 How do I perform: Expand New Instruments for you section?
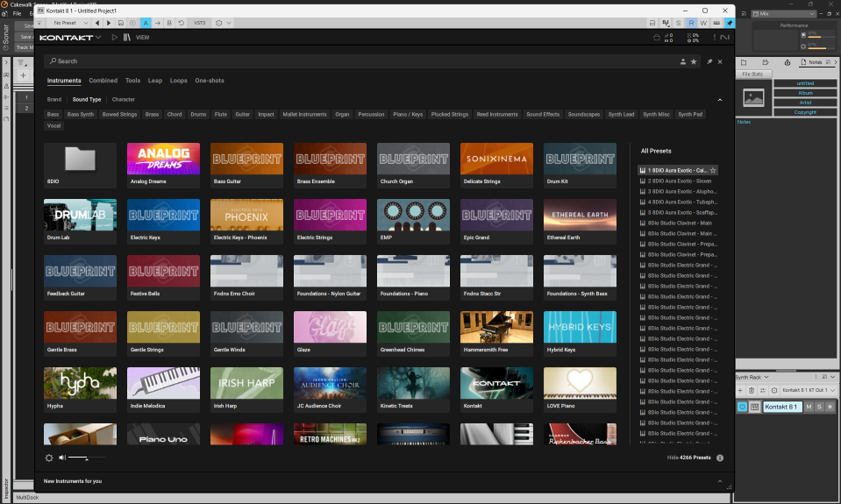coord(720,481)
